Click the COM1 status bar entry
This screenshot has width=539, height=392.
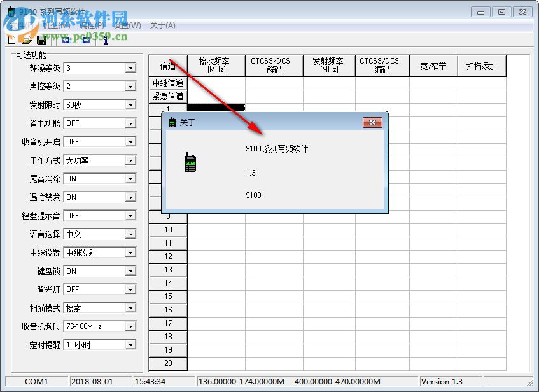pyautogui.click(x=36, y=382)
